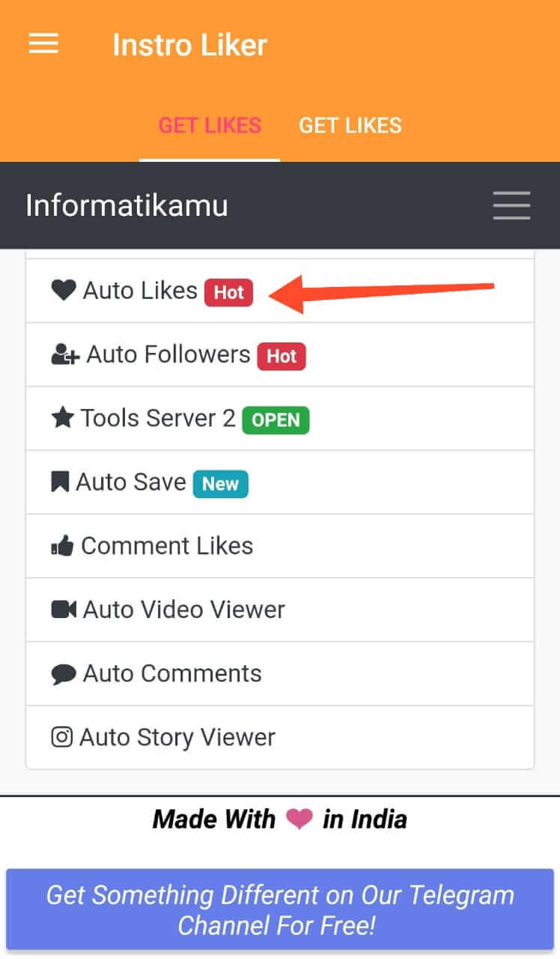Click the star icon beside Tools Server 2

[x=62, y=417]
